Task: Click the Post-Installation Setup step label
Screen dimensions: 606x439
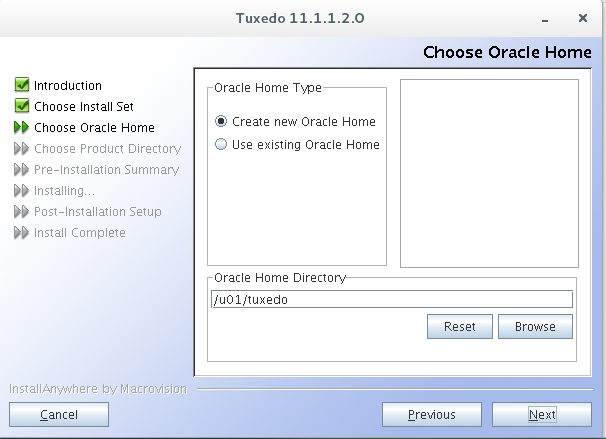Action: pyautogui.click(x=98, y=211)
